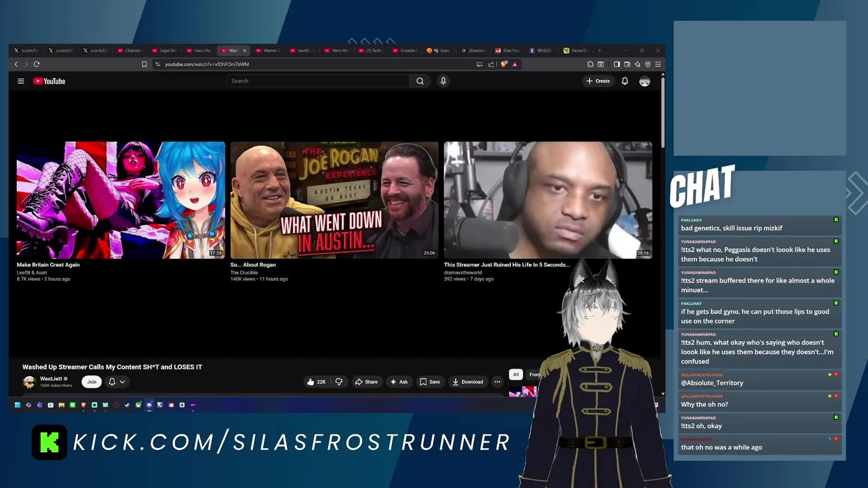
Task: Open the Brave VPN shield icon
Action: (x=648, y=64)
